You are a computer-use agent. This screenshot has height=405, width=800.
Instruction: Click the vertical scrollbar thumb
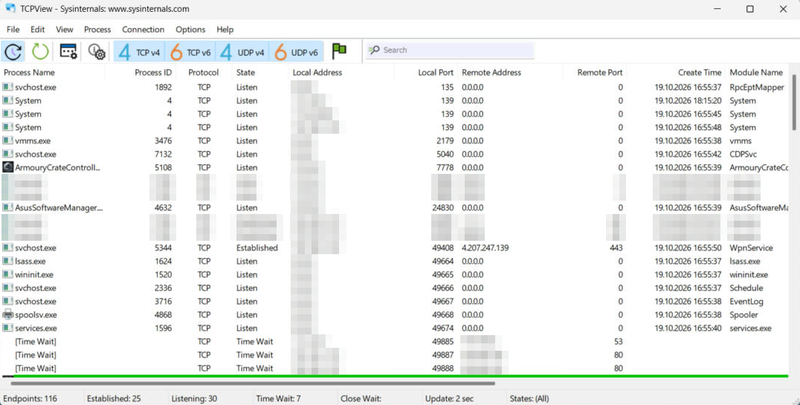coord(794,102)
